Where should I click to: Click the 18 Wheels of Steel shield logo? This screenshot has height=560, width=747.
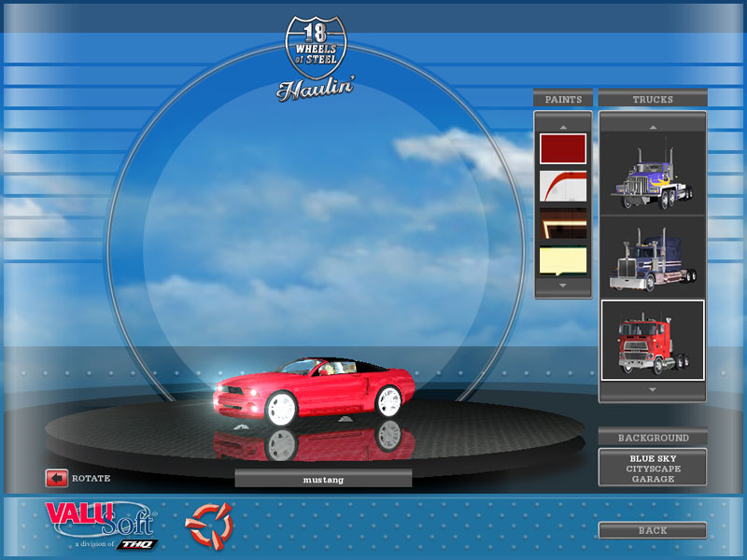(316, 47)
